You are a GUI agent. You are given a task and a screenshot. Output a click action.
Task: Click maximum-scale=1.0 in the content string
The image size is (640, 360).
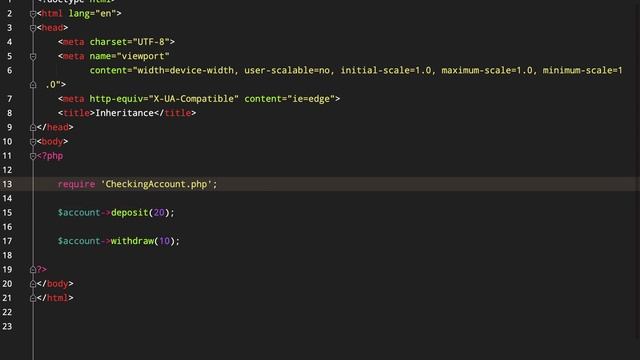487,71
